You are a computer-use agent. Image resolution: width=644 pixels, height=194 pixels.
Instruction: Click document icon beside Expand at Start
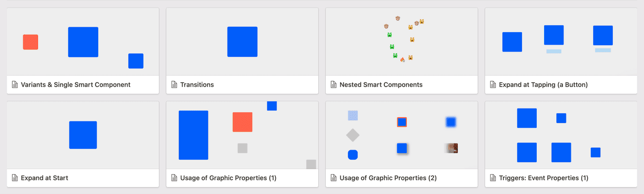(x=14, y=178)
